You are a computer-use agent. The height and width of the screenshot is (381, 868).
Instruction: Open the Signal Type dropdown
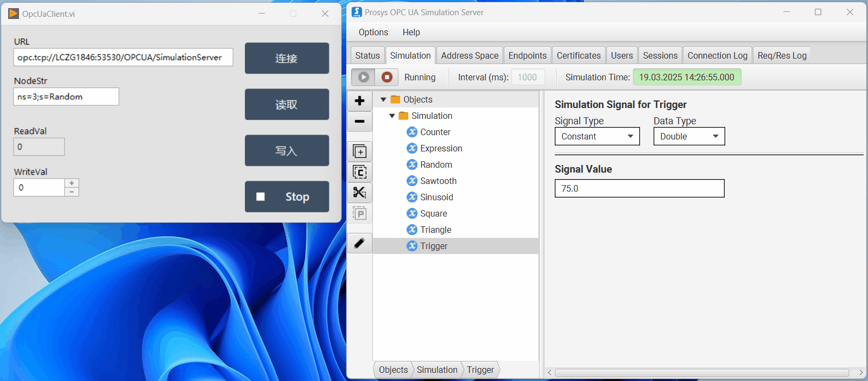(597, 136)
